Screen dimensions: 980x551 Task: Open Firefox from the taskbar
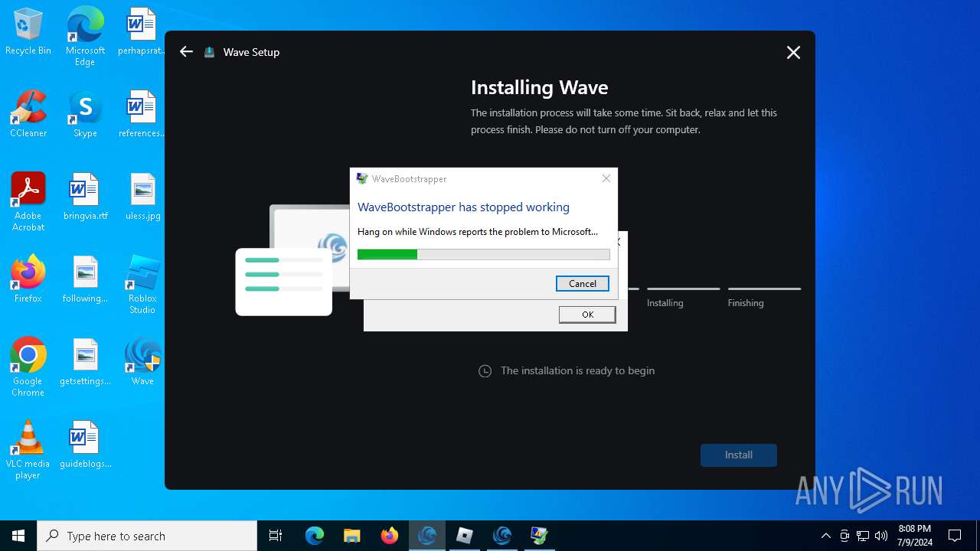[x=390, y=536]
